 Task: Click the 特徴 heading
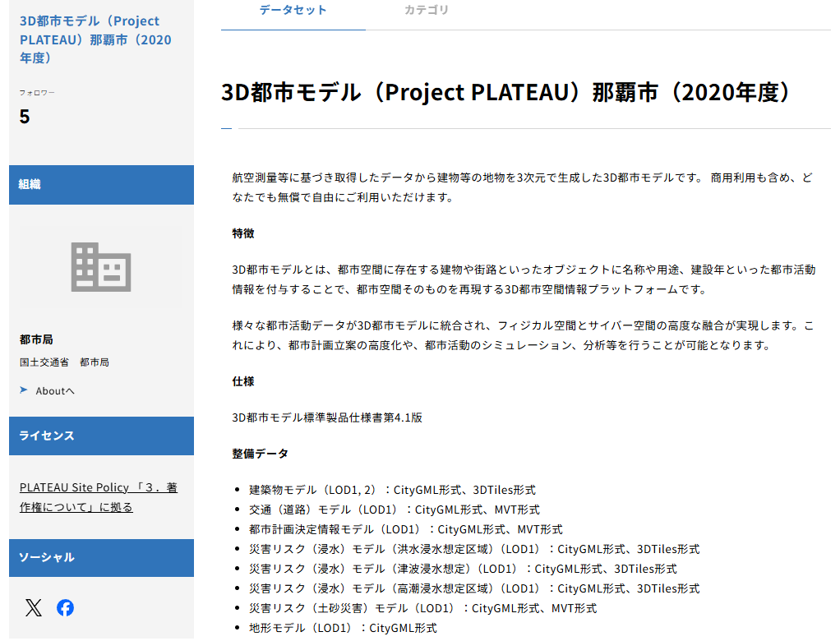(243, 233)
